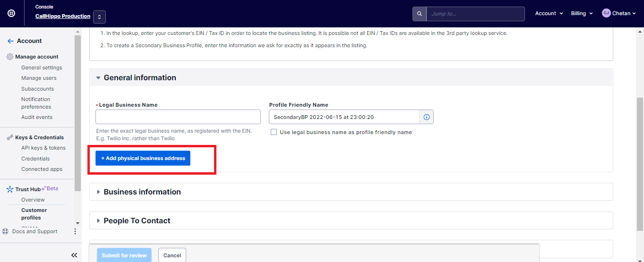Collapse the sidebar with double chevron
This screenshot has width=644, height=262.
click(x=74, y=255)
